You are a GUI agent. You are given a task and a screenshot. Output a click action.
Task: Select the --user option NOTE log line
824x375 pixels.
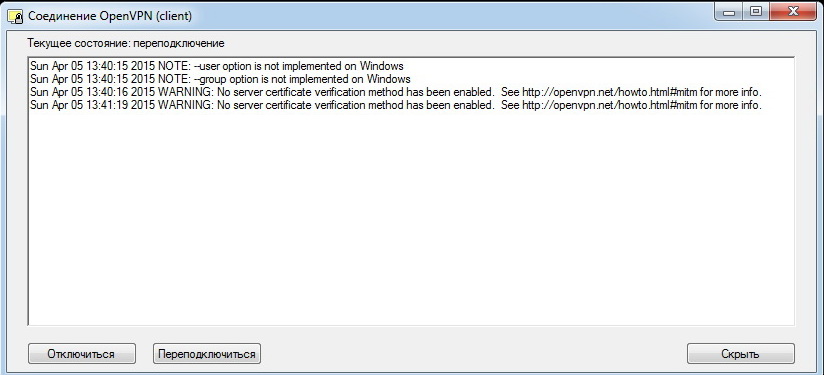[217, 66]
